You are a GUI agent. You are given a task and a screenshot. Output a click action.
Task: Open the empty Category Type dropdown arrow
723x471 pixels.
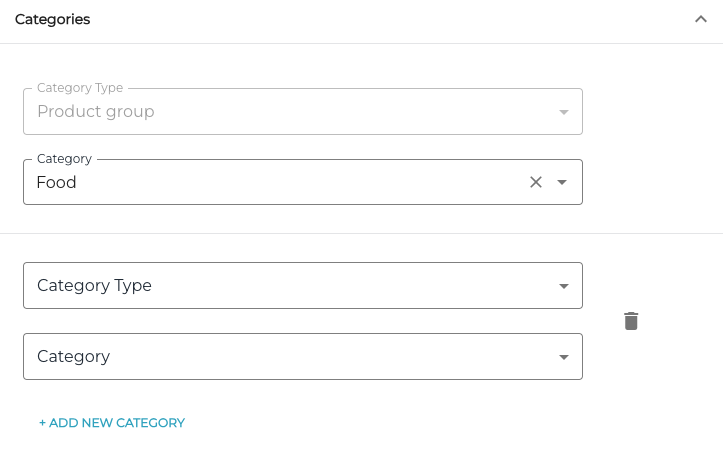click(x=563, y=286)
